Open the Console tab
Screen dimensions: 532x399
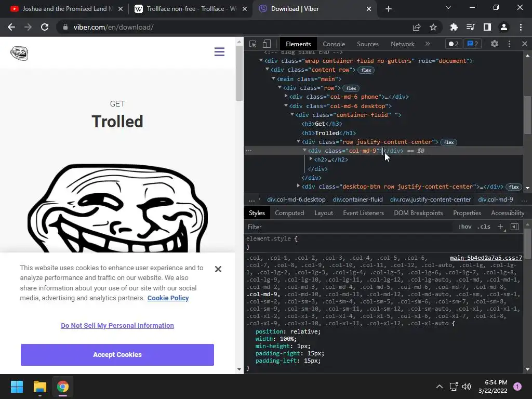(x=334, y=44)
